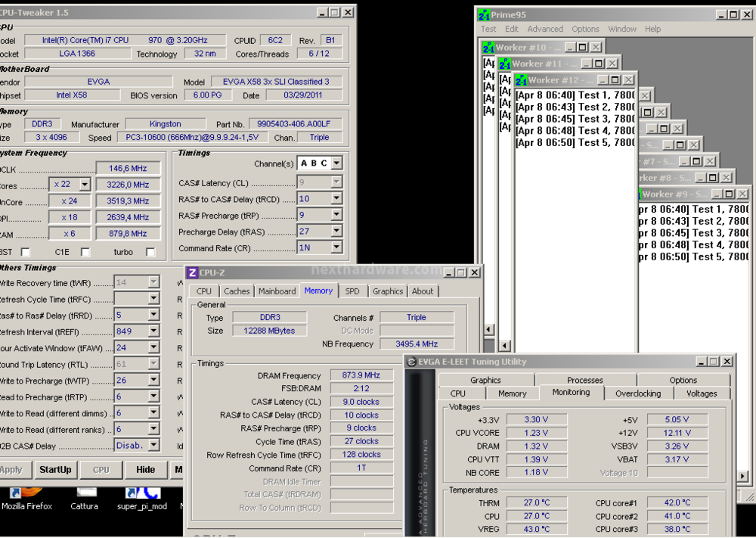Click the CPU-Z title bar logo icon
The image size is (756, 538).
pos(192,272)
